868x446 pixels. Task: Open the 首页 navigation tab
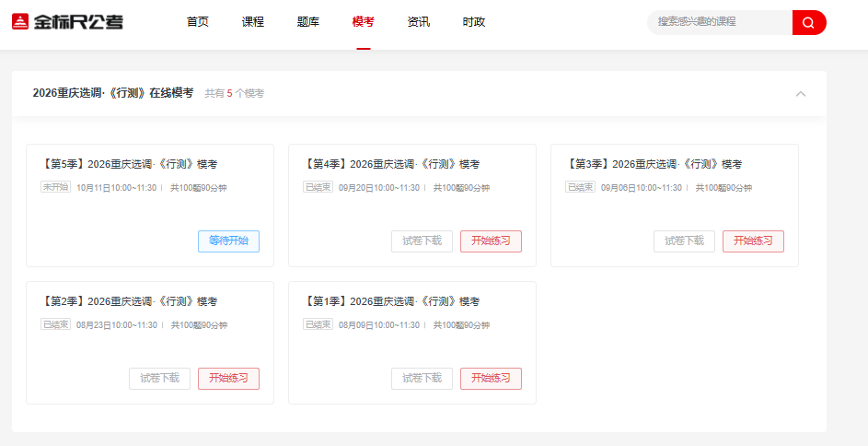(197, 22)
